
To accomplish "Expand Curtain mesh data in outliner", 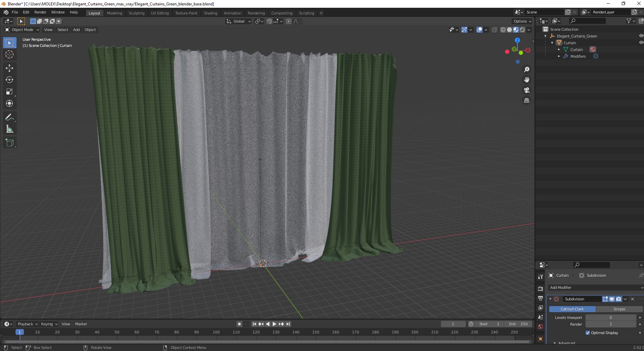I will [559, 50].
